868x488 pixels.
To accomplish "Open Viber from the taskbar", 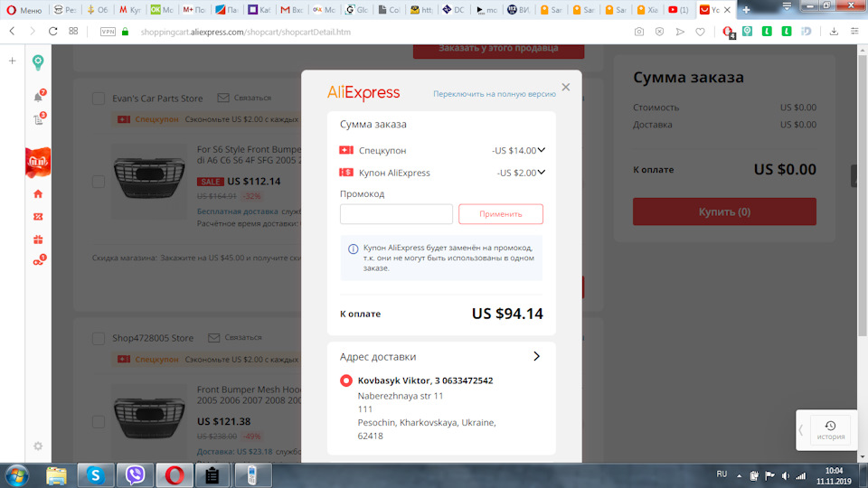I will point(135,475).
